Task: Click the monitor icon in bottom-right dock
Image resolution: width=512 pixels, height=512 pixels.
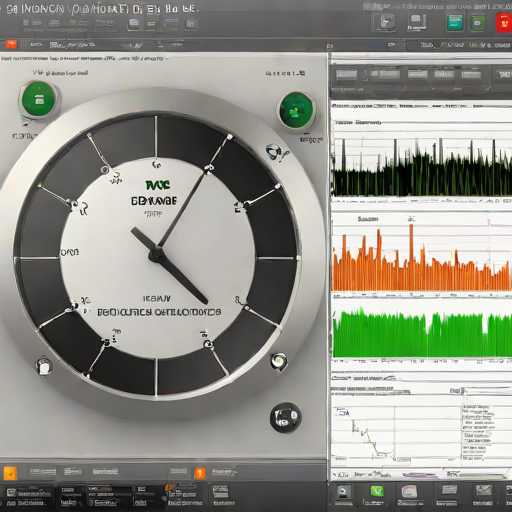Action: coord(344,491)
